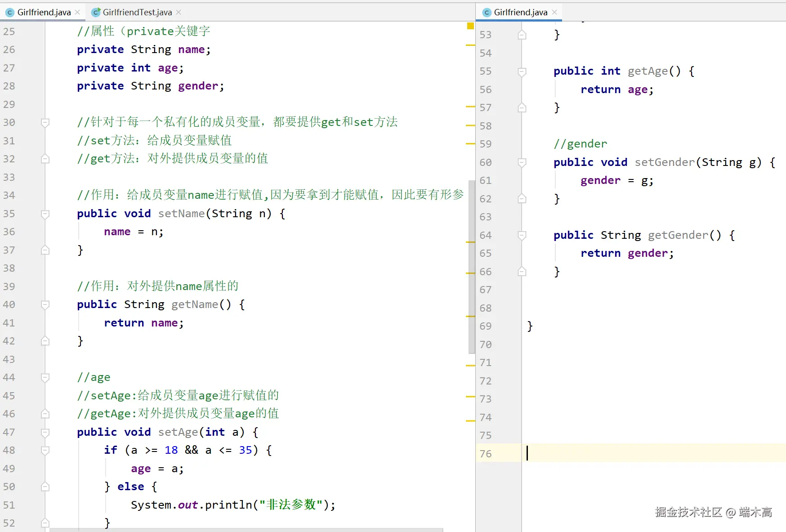Click the 'return gender;' statement
The image size is (786, 532).
click(x=627, y=253)
